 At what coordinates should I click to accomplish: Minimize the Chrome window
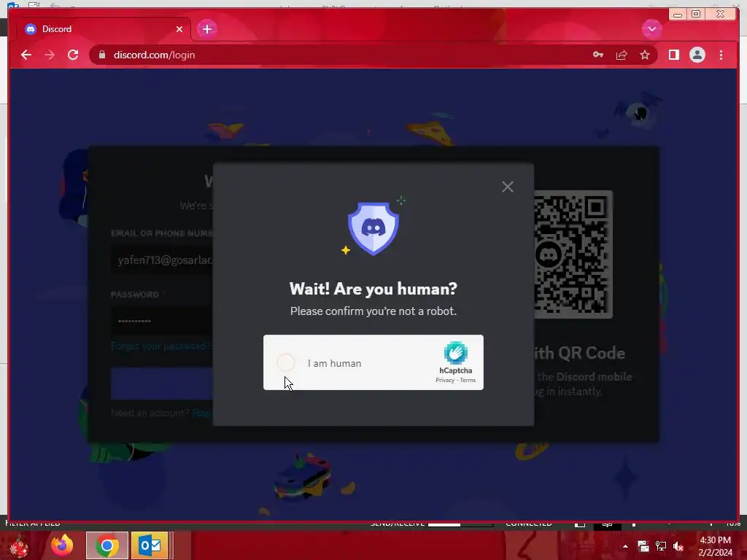(678, 15)
